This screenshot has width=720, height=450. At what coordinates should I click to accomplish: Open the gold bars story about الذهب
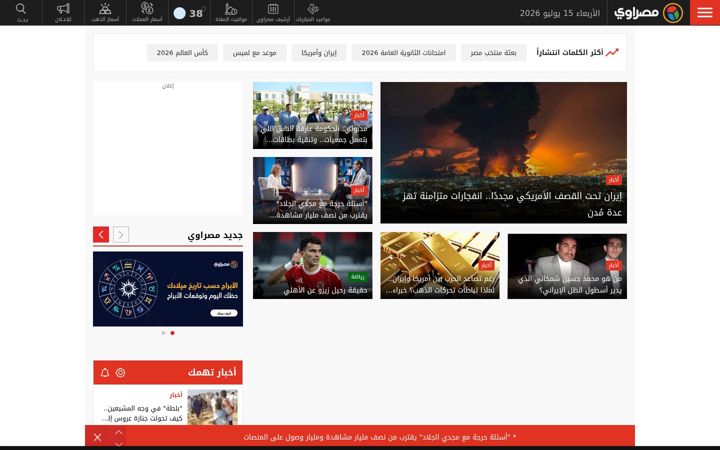[440, 265]
